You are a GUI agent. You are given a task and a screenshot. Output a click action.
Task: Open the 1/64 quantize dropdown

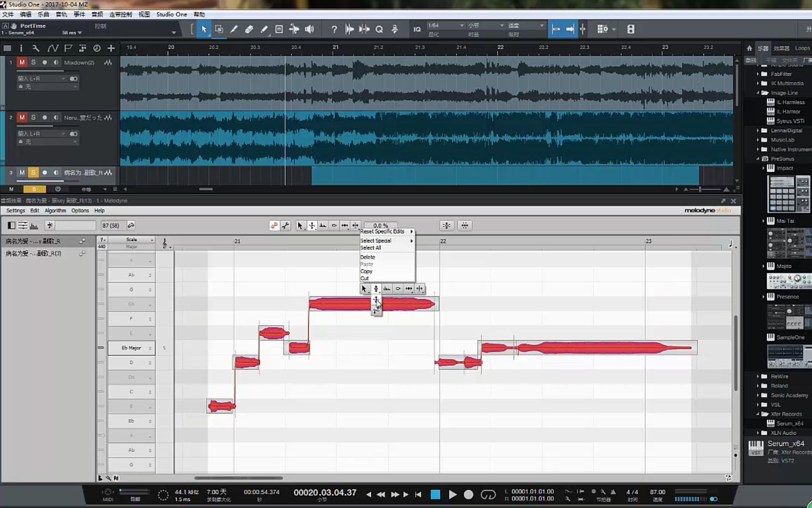click(x=445, y=25)
